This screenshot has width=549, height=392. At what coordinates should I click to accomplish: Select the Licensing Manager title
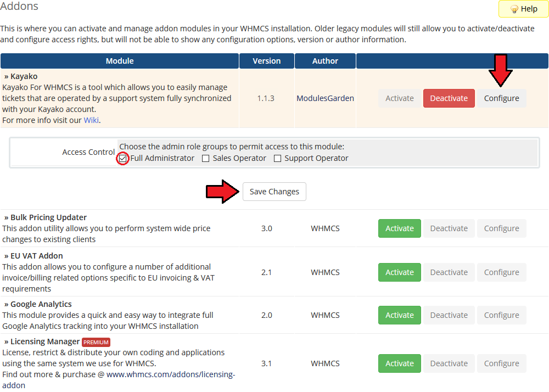click(x=45, y=341)
